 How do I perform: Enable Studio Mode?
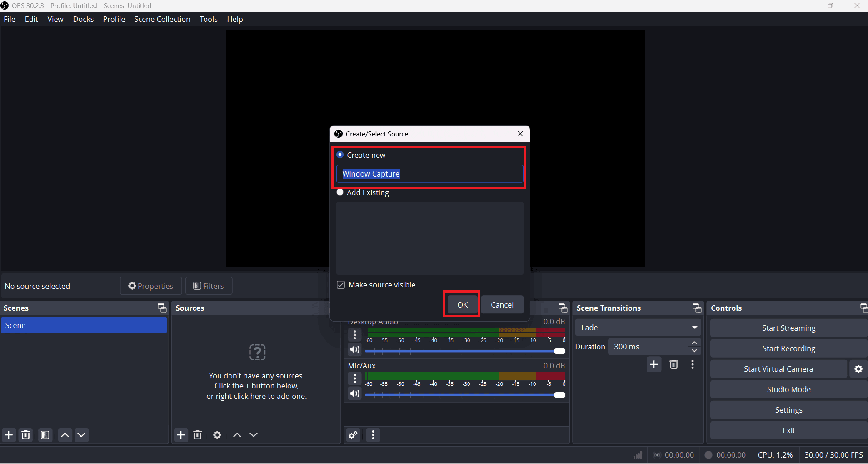tap(789, 389)
